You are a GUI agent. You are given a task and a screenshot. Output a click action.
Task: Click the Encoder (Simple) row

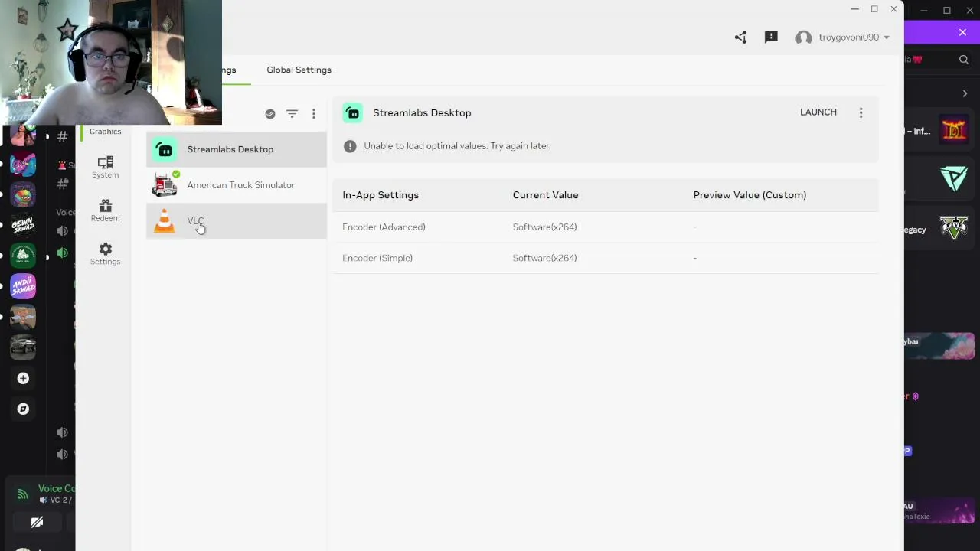[606, 258]
